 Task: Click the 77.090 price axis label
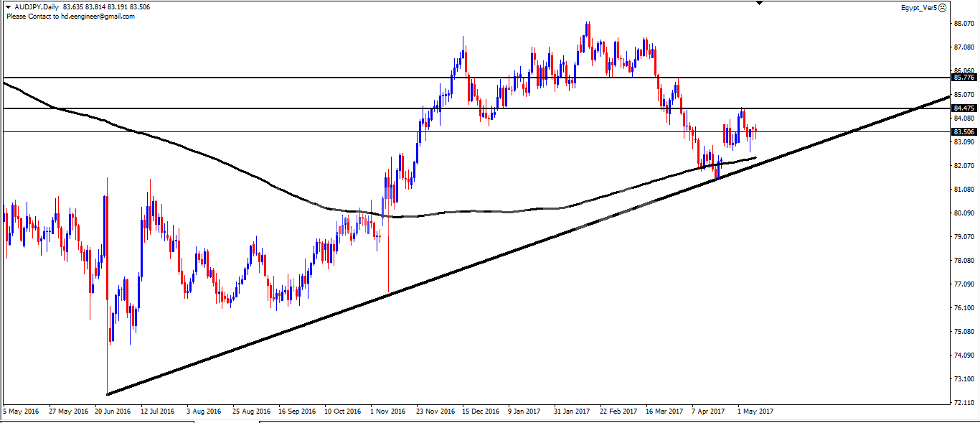[964, 284]
